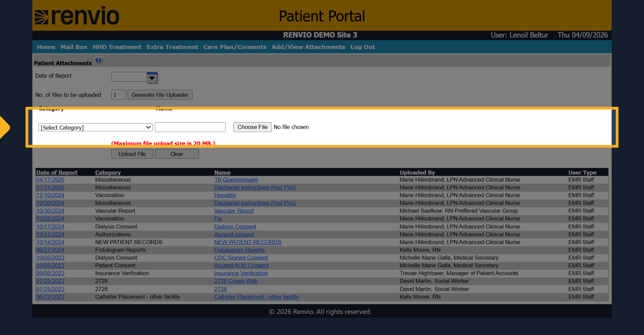This screenshot has width=644, height=335.
Task: Click the attachment Name input field
Action: pyautogui.click(x=190, y=127)
